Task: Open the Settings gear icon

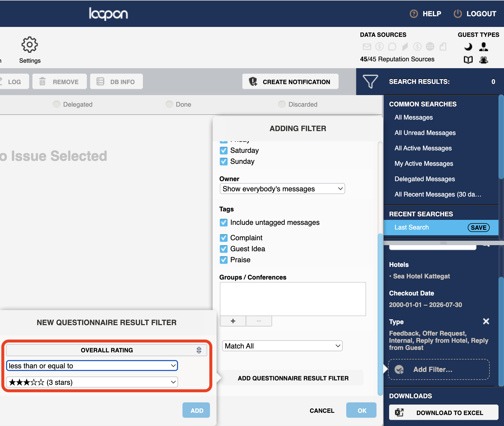Action: (x=30, y=45)
